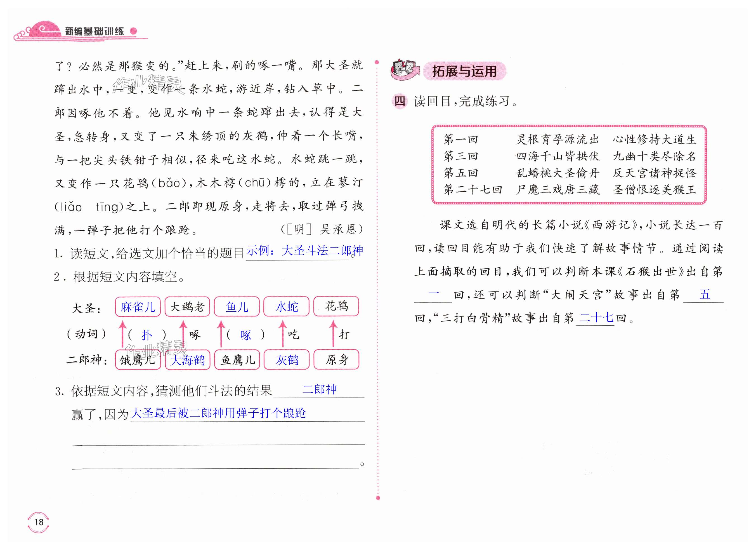Click the 拓展与运用 title label
Viewport: 756px width, 550px height.
[464, 71]
